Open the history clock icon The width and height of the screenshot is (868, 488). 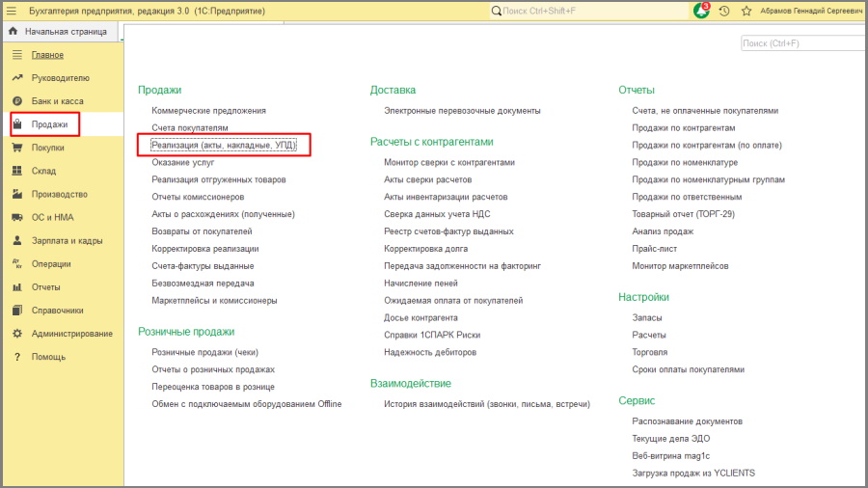pyautogui.click(x=724, y=11)
